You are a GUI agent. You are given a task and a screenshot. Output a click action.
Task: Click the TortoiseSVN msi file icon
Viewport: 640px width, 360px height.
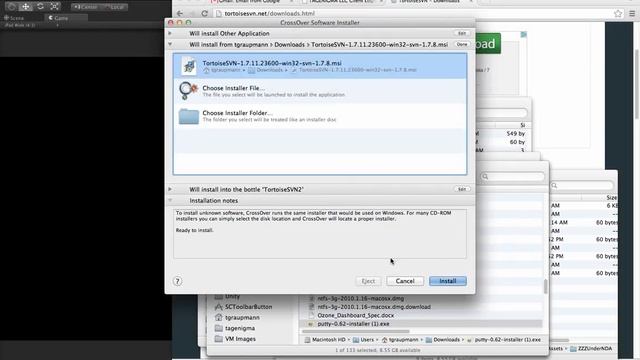pyautogui.click(x=189, y=66)
